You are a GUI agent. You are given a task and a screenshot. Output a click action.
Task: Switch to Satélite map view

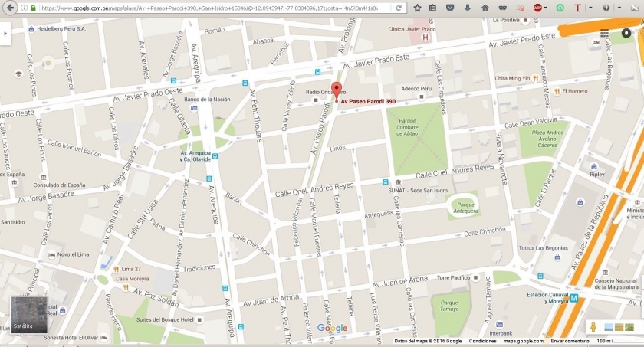click(x=23, y=315)
